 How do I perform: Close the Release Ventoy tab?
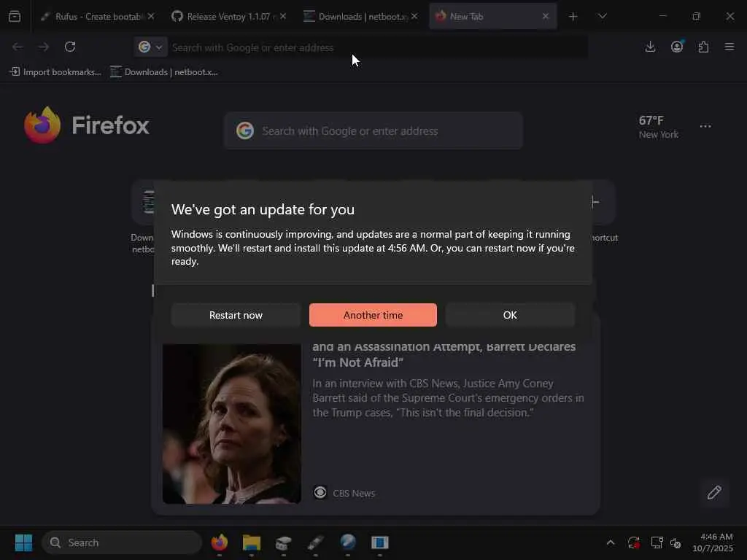point(283,16)
